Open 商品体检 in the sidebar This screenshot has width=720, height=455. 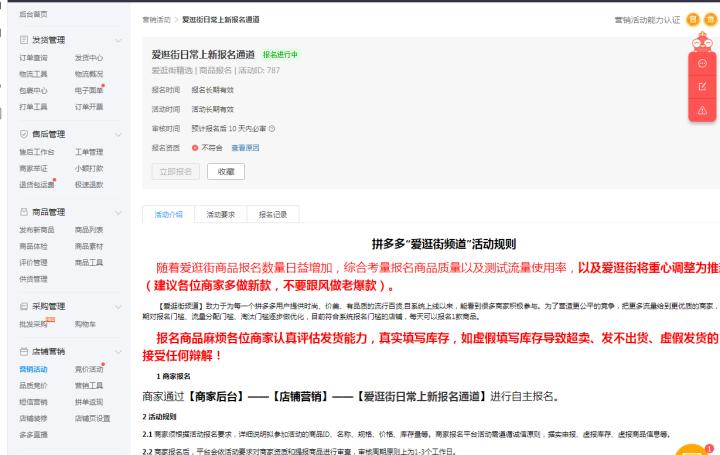point(33,246)
